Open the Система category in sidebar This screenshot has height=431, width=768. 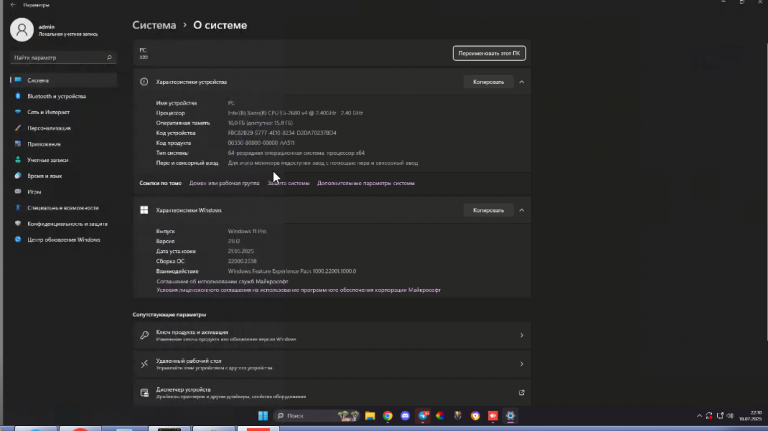pos(63,80)
